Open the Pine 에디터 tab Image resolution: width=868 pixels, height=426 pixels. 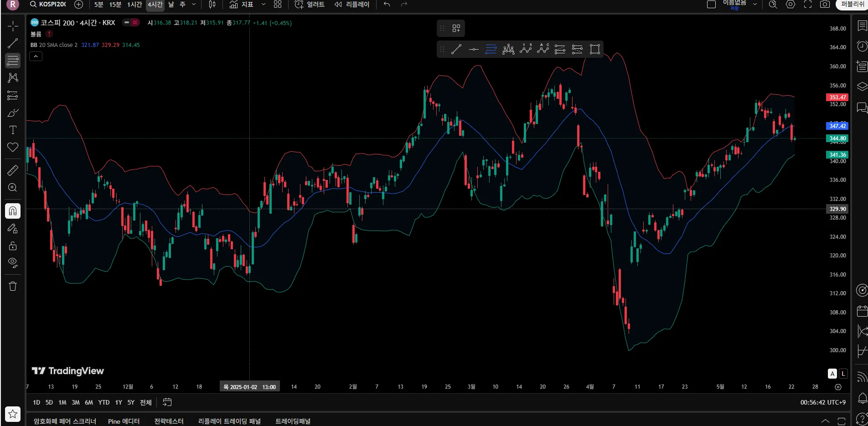click(124, 421)
